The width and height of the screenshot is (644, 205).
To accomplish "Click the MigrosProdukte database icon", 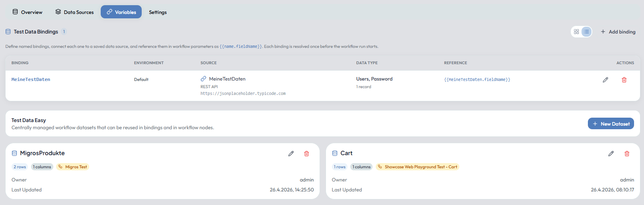I will (14, 153).
